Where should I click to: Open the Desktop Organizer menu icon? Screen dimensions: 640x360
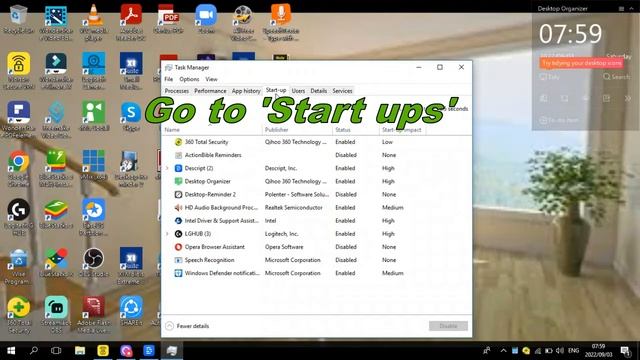tap(621, 9)
